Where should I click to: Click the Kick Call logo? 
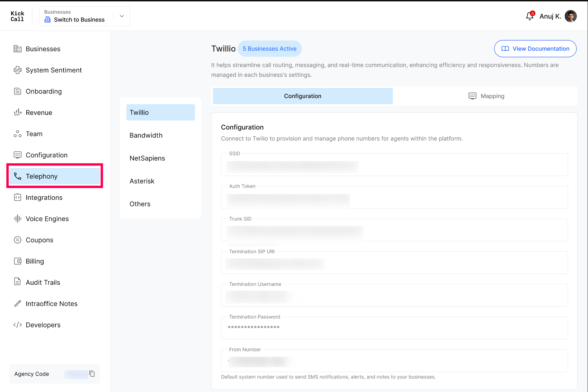click(17, 16)
